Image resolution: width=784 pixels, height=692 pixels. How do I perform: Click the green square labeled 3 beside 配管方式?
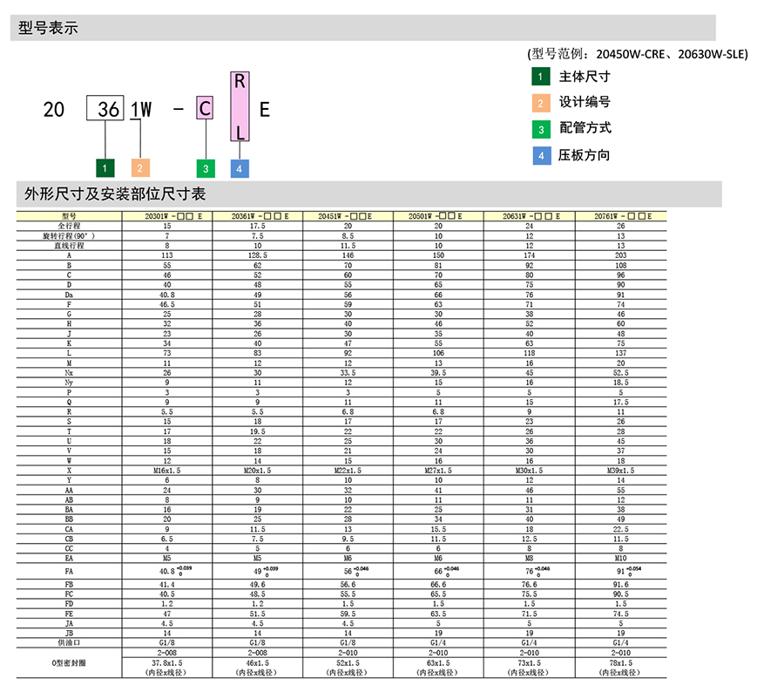[540, 129]
